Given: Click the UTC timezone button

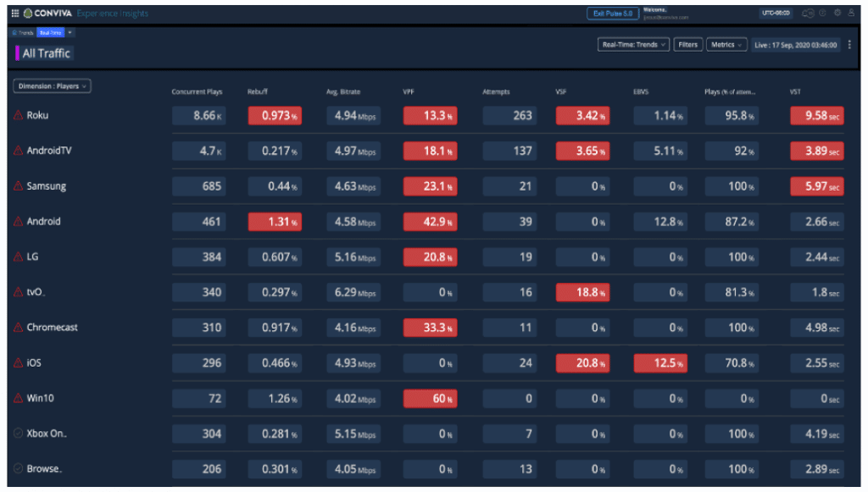Looking at the screenshot, I should (x=776, y=13).
